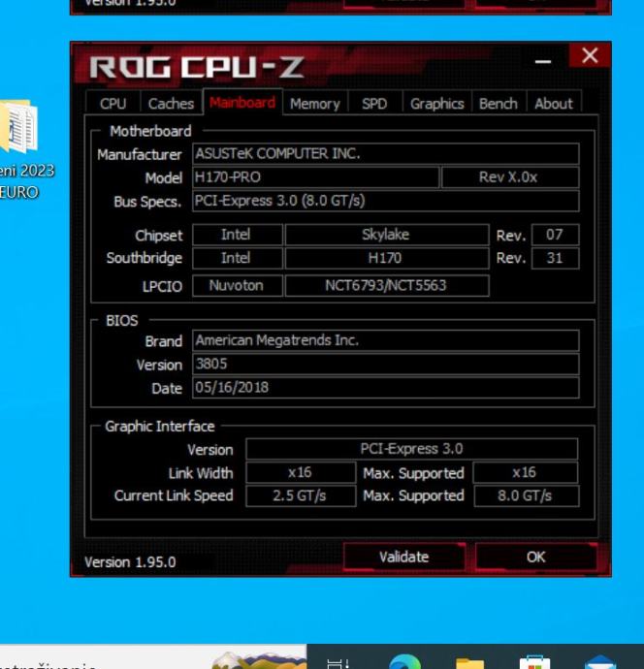644x669 pixels.
Task: Click the H170 southbridge value
Action: click(387, 258)
